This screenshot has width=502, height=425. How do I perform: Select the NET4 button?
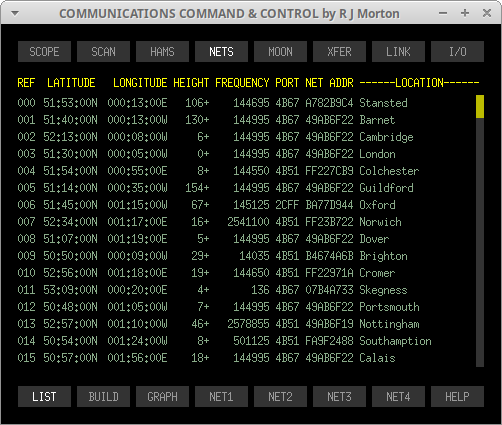pyautogui.click(x=398, y=397)
